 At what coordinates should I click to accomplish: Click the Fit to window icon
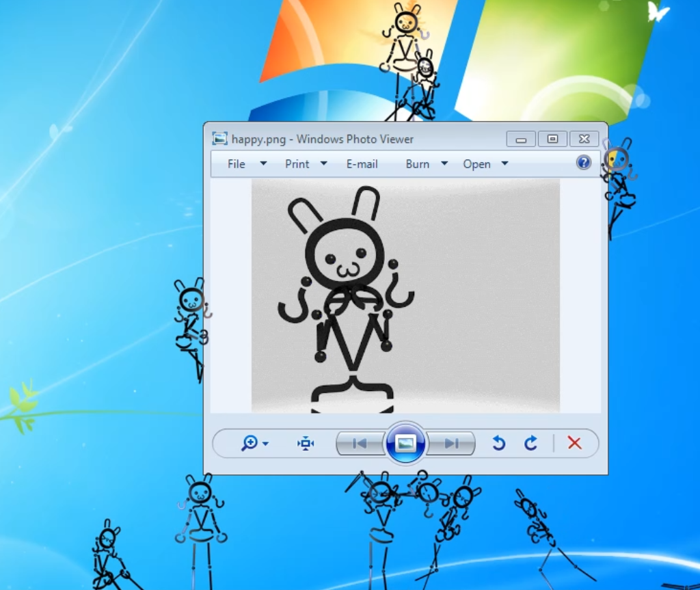[x=306, y=443]
